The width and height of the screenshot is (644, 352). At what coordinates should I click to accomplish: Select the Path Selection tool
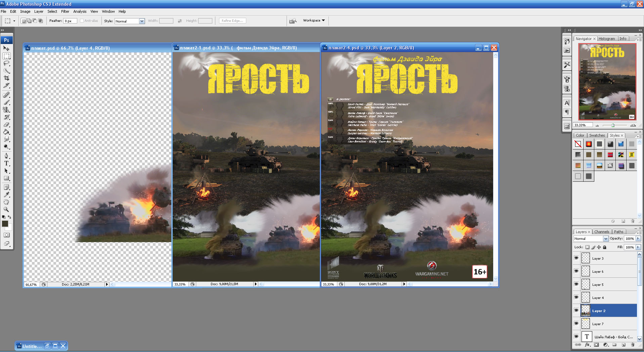coord(6,171)
